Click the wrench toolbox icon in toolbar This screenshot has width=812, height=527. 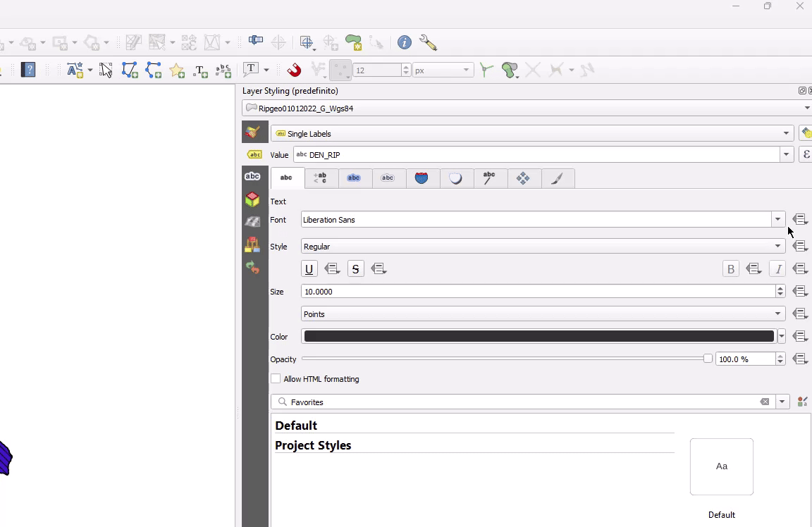click(428, 43)
